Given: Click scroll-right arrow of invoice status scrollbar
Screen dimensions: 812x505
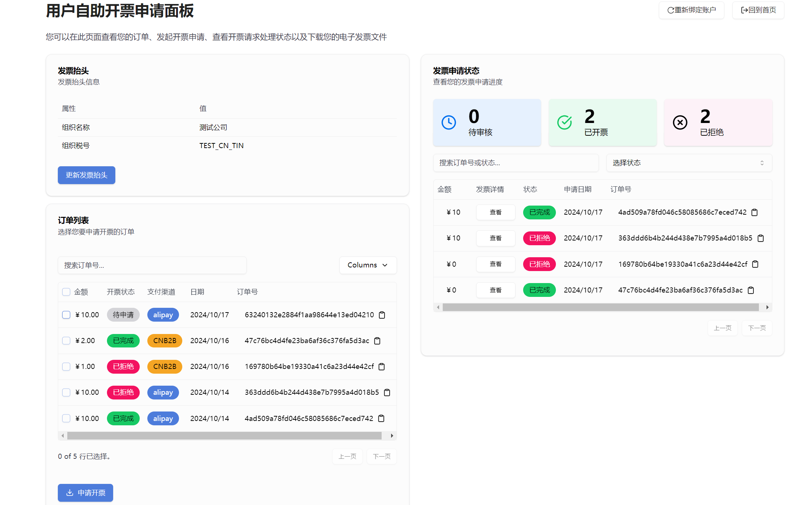Looking at the screenshot, I should pyautogui.click(x=767, y=307).
